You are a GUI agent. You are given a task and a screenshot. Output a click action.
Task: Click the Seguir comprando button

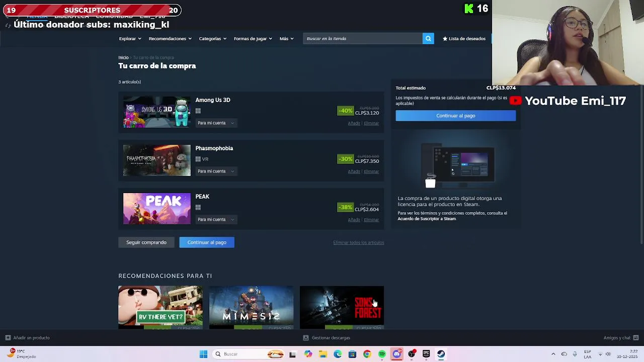click(x=146, y=242)
